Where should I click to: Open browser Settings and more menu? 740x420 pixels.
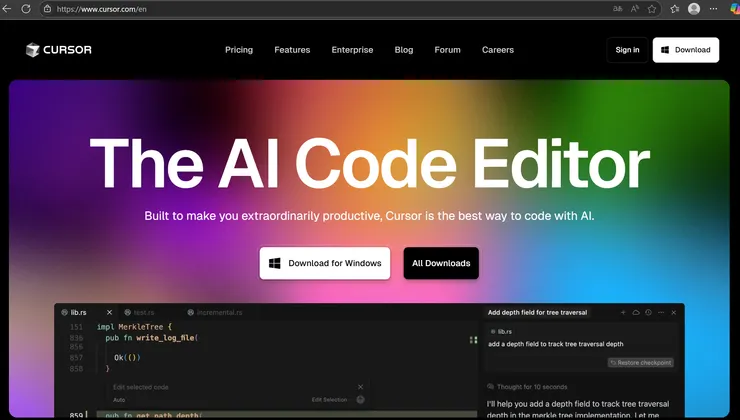713,8
